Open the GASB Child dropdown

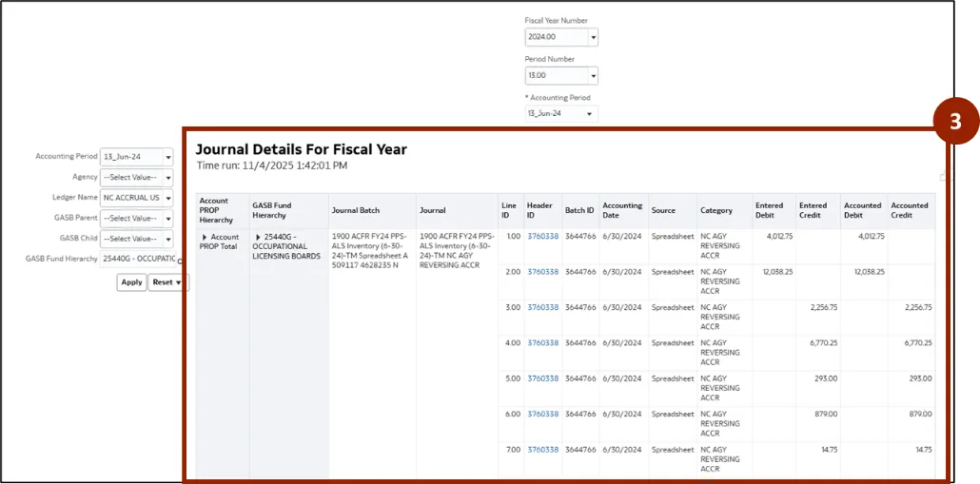pos(168,239)
